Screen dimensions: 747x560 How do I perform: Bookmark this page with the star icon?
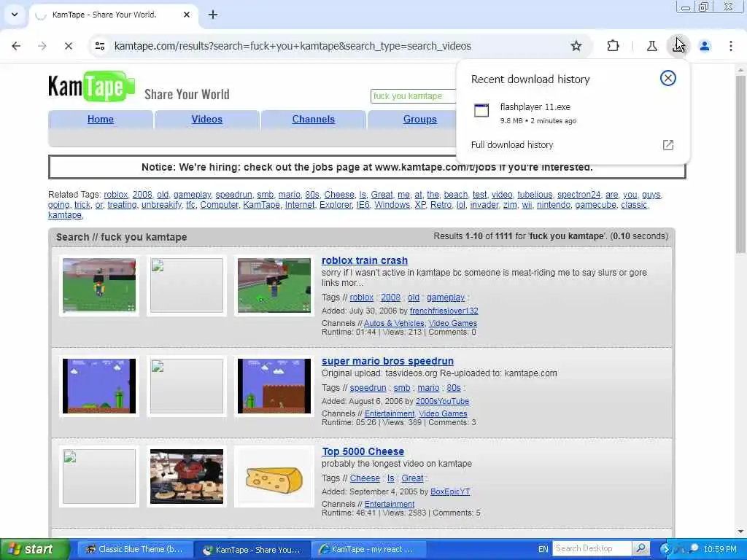576,46
